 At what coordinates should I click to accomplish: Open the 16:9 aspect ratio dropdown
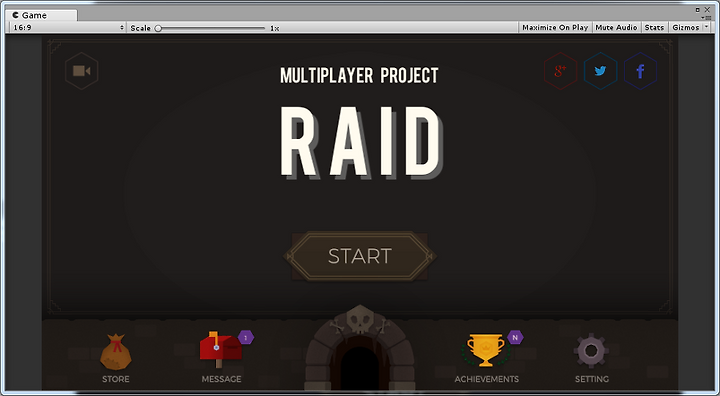point(68,28)
